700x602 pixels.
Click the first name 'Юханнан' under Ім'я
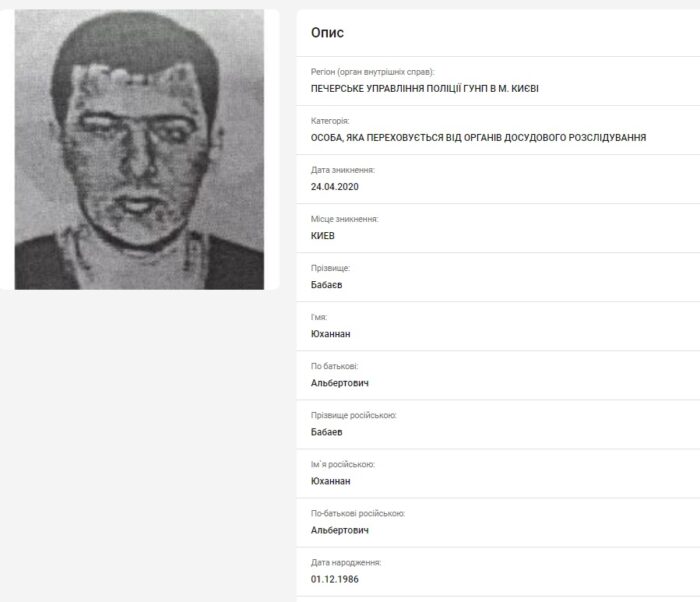click(330, 334)
